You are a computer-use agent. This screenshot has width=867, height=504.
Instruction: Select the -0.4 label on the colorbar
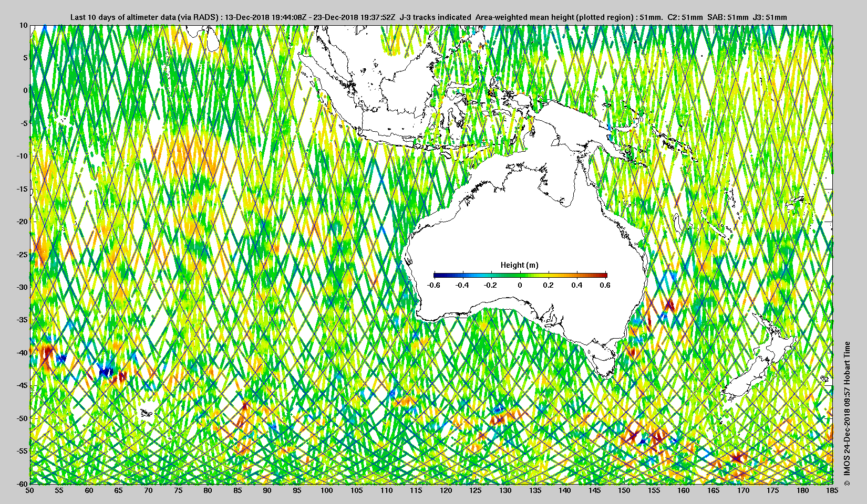462,285
